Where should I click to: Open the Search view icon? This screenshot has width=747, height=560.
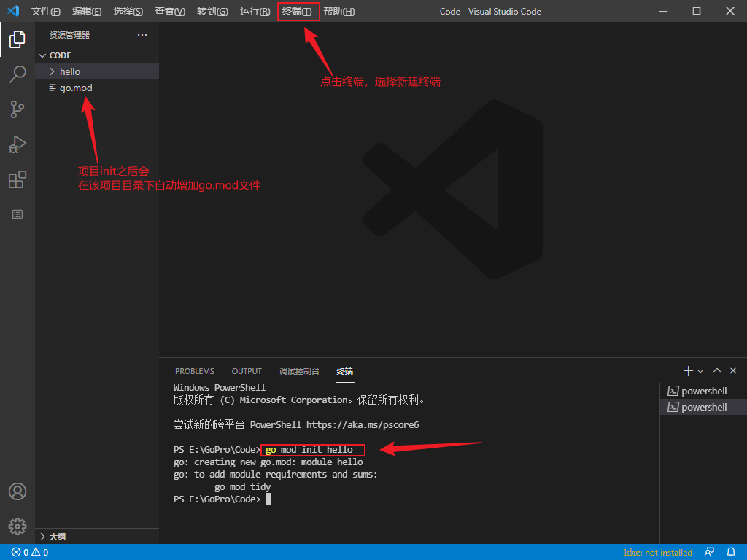(x=18, y=74)
